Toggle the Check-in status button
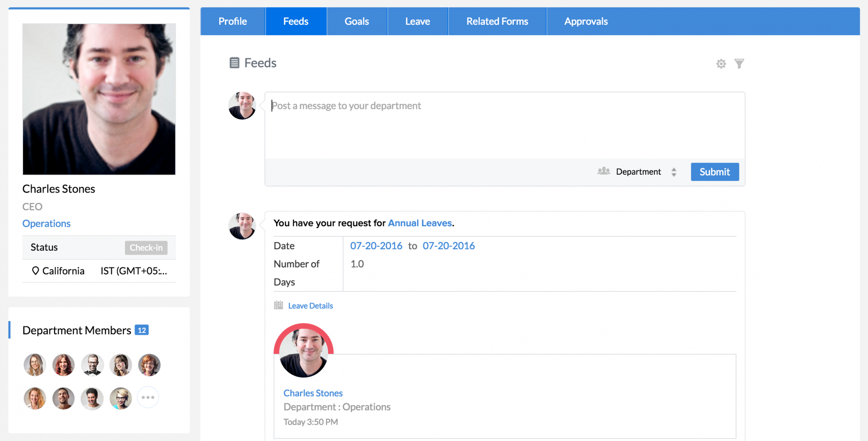 pos(146,248)
